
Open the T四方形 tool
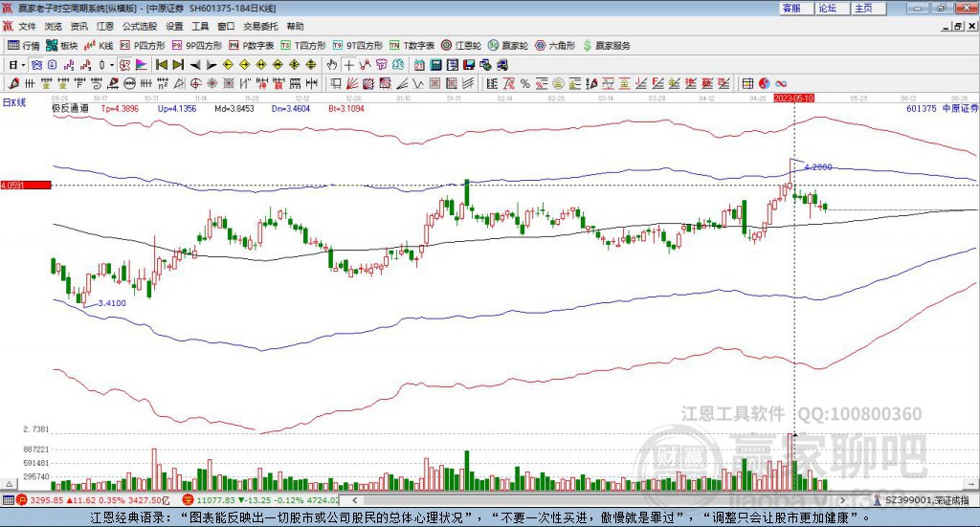pos(303,46)
